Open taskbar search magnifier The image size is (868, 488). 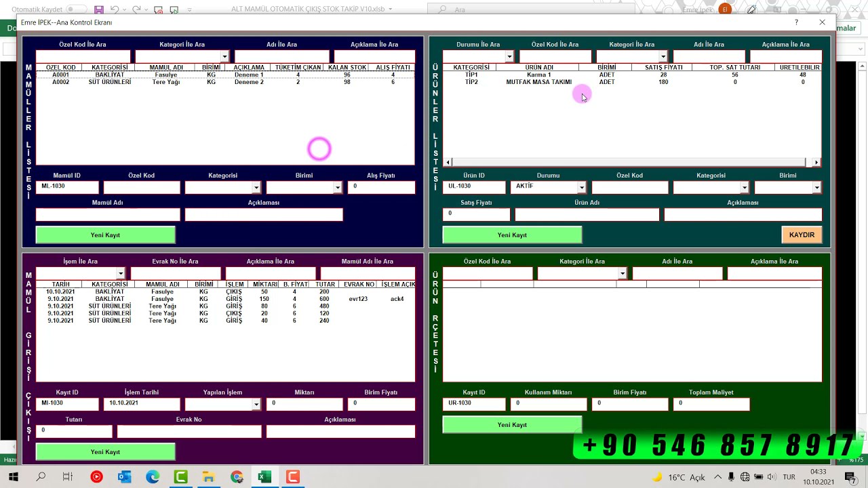[x=41, y=477]
